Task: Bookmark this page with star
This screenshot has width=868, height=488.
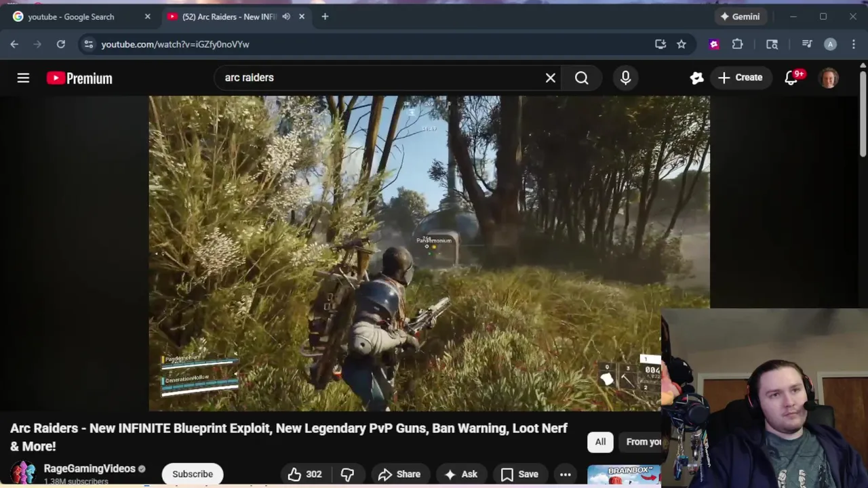Action: [682, 44]
